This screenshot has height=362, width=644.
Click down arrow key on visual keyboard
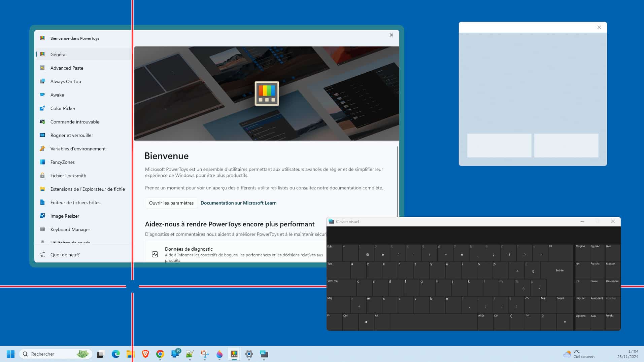click(532, 322)
